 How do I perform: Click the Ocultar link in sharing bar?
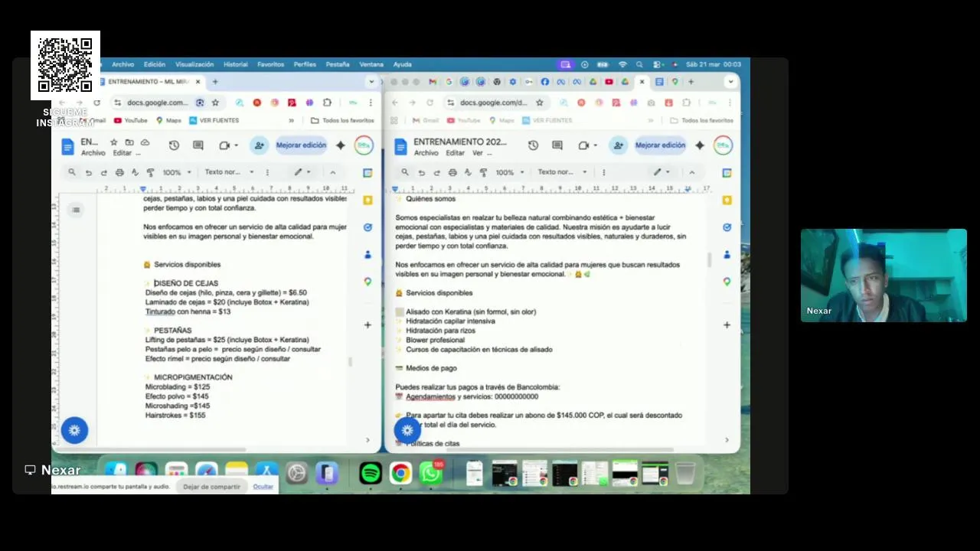[263, 487]
